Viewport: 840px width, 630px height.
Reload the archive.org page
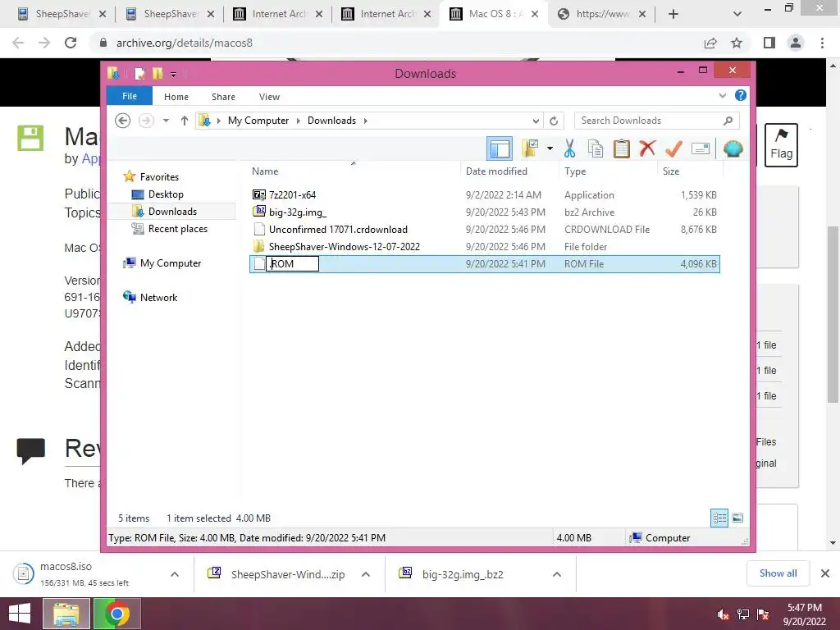[x=71, y=43]
